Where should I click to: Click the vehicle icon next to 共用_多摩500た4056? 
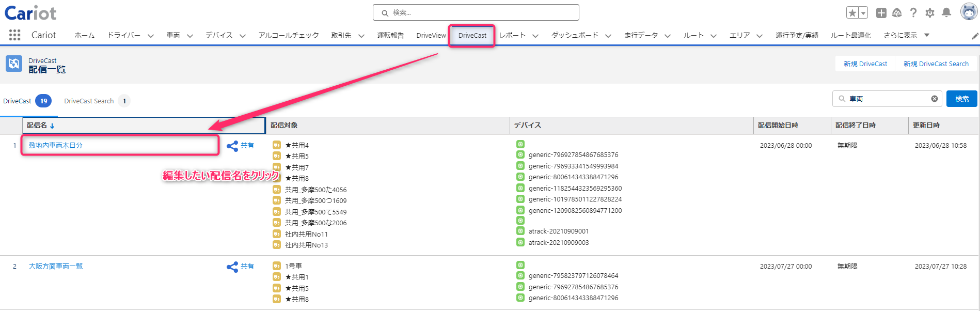(277, 190)
